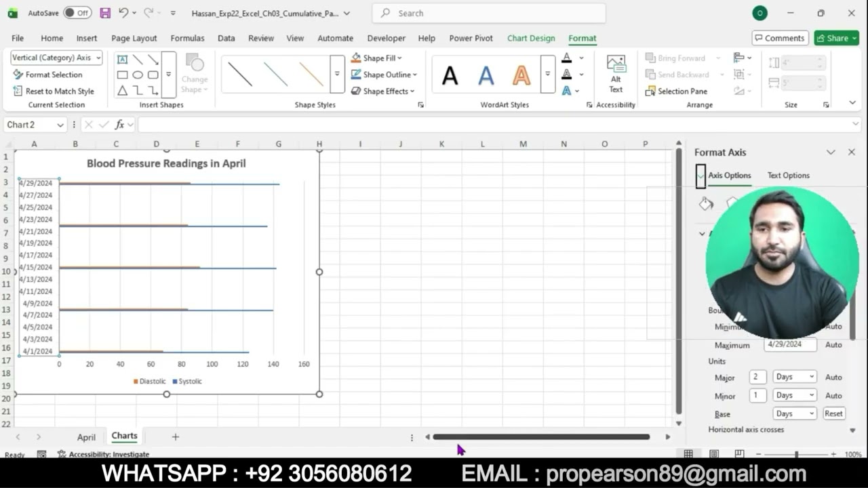Open the Page Layout tab
The image size is (868, 488).
[x=134, y=38]
